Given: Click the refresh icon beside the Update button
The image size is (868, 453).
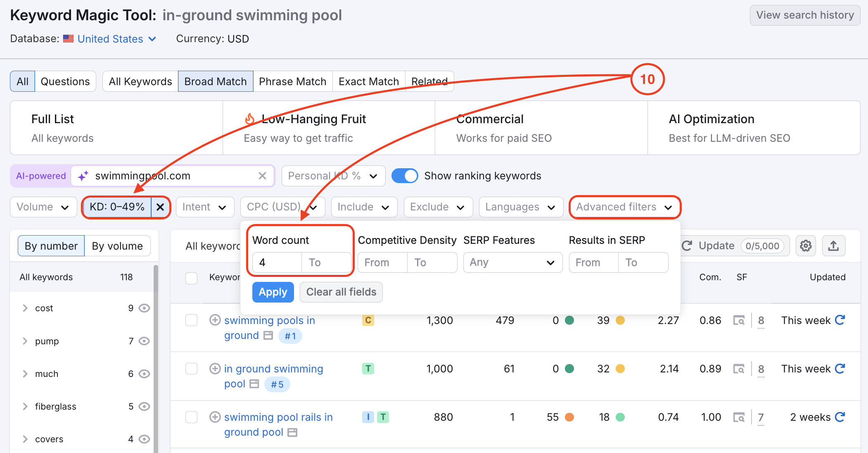Looking at the screenshot, I should click(x=686, y=246).
